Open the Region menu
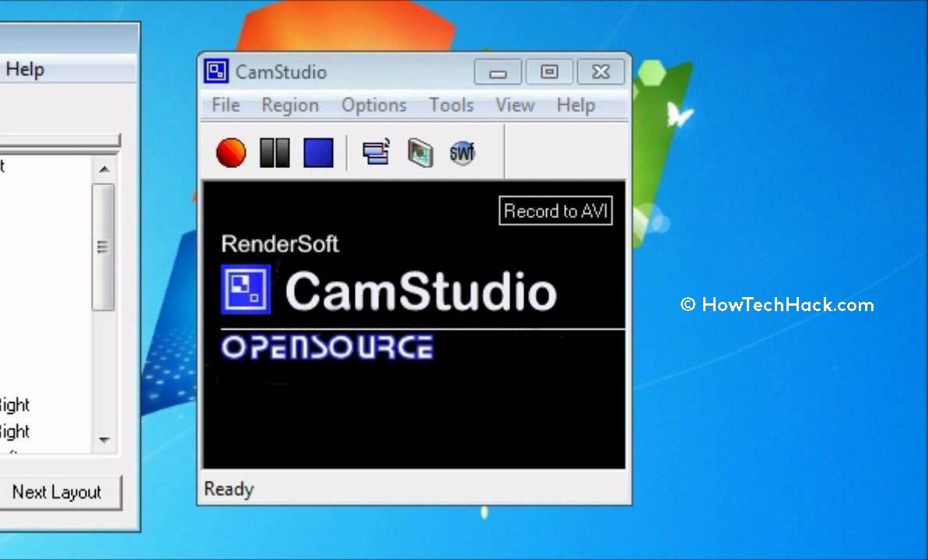This screenshot has height=560, width=928. point(289,105)
